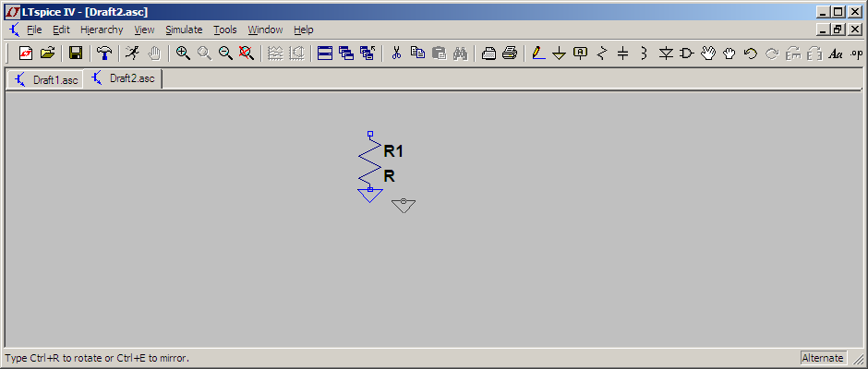Place a resistor from the toolbar
This screenshot has width=868, height=369.
[602, 54]
